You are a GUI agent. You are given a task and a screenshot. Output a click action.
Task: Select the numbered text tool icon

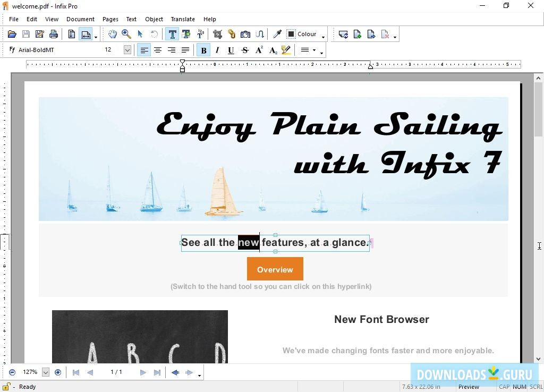pyautogui.click(x=200, y=34)
